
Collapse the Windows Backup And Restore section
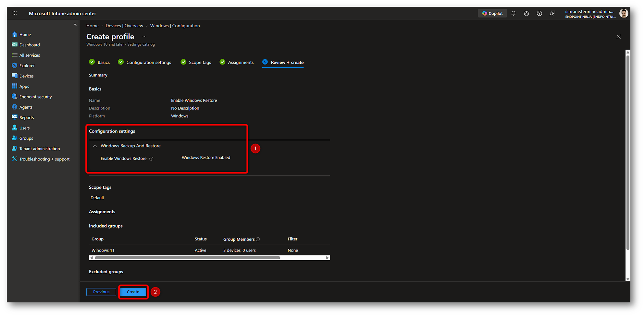tap(95, 146)
